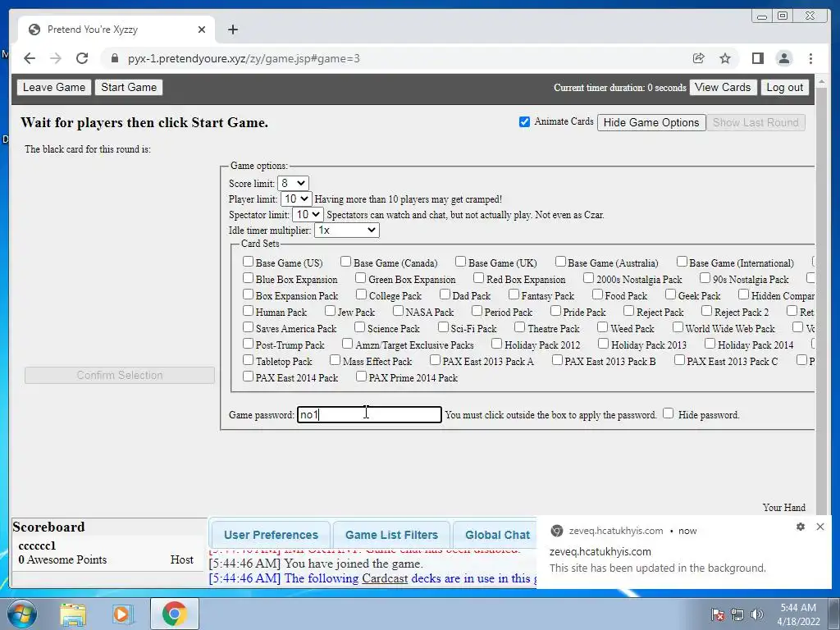Viewport: 840px width, 630px height.
Task: Select the Blue Box Expansion set
Action: click(248, 278)
